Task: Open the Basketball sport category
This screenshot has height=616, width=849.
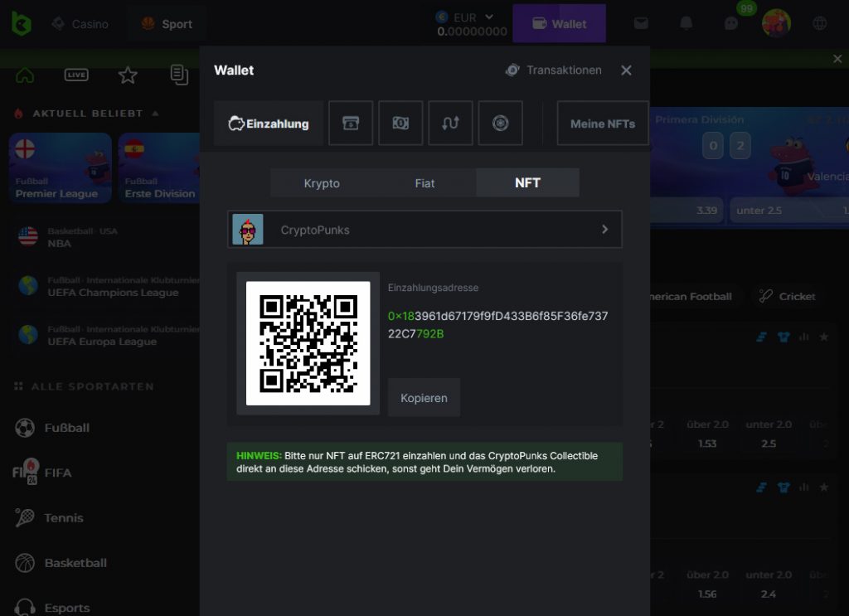Action: point(61,563)
